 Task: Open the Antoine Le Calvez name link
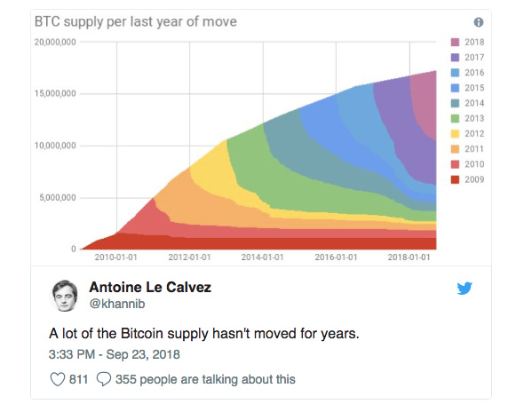tap(150, 288)
